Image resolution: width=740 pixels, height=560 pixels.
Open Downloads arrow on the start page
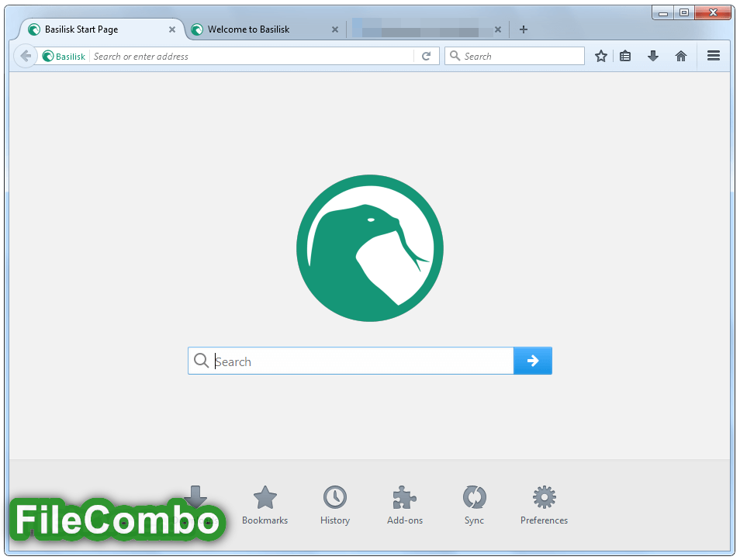(x=195, y=496)
